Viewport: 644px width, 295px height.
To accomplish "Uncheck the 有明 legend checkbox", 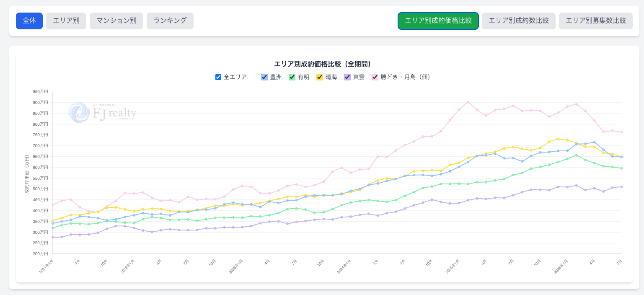I will pos(292,77).
